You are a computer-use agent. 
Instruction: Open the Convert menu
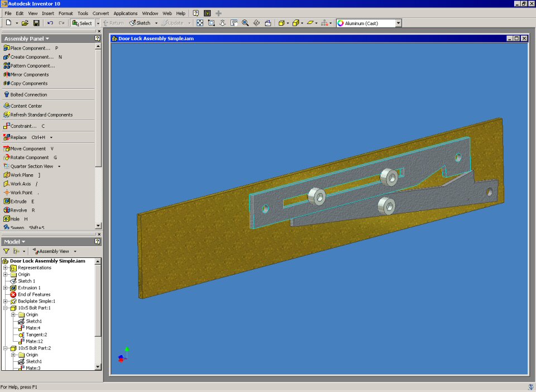click(x=100, y=13)
